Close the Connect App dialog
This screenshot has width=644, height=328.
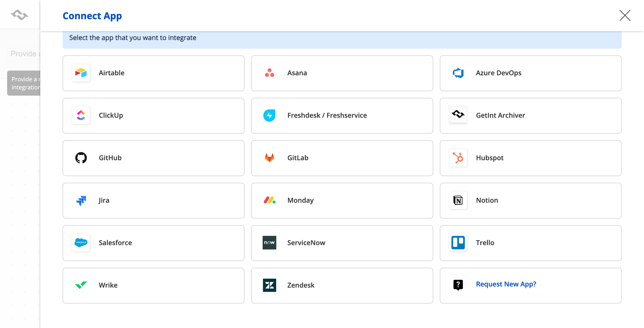[624, 16]
